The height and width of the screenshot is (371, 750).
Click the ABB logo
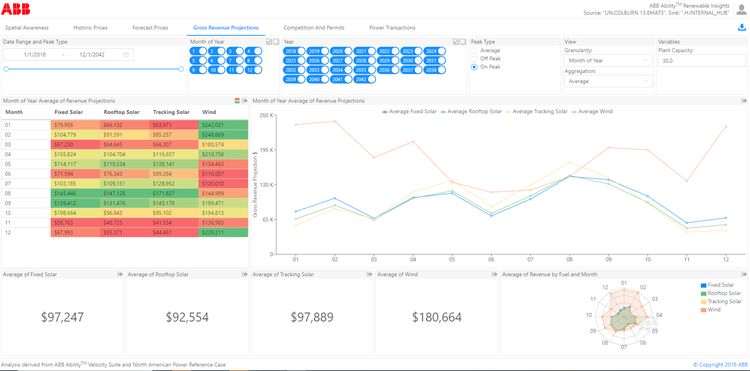[x=15, y=8]
